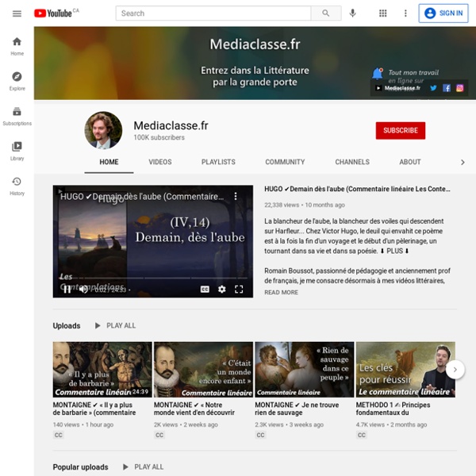
Task: Open the featured video's three-dot menu
Action: [236, 197]
